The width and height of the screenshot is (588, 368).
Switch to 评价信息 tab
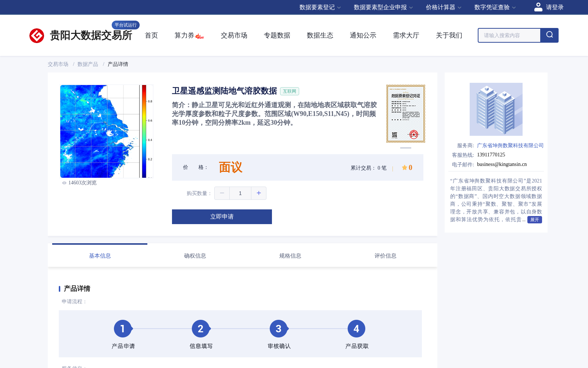[385, 256]
